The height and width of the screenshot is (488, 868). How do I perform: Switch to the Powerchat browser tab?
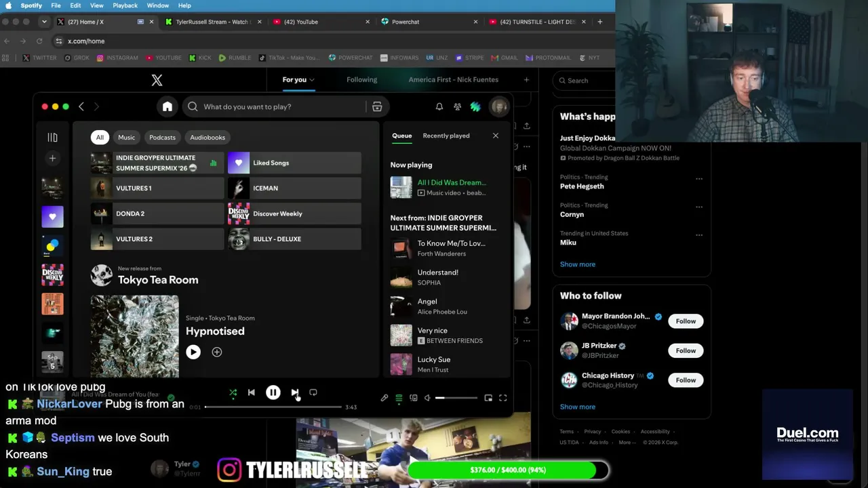(x=430, y=22)
